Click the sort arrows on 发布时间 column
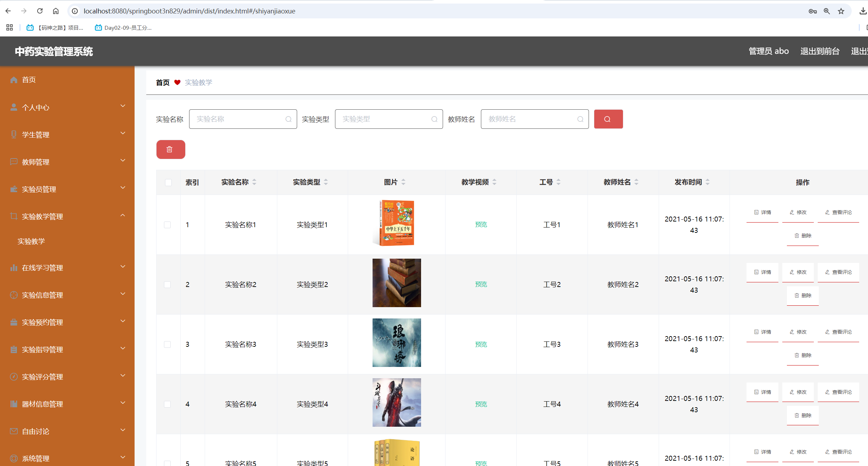868x466 pixels. pyautogui.click(x=707, y=182)
